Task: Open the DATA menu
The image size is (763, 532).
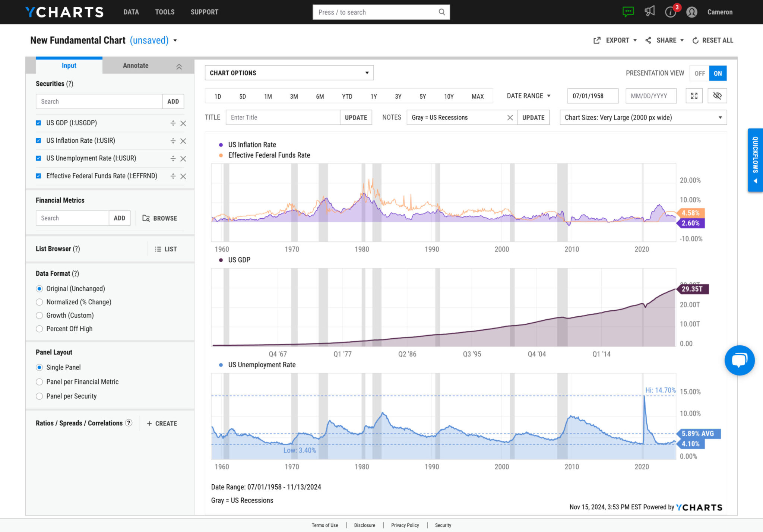Action: point(131,12)
